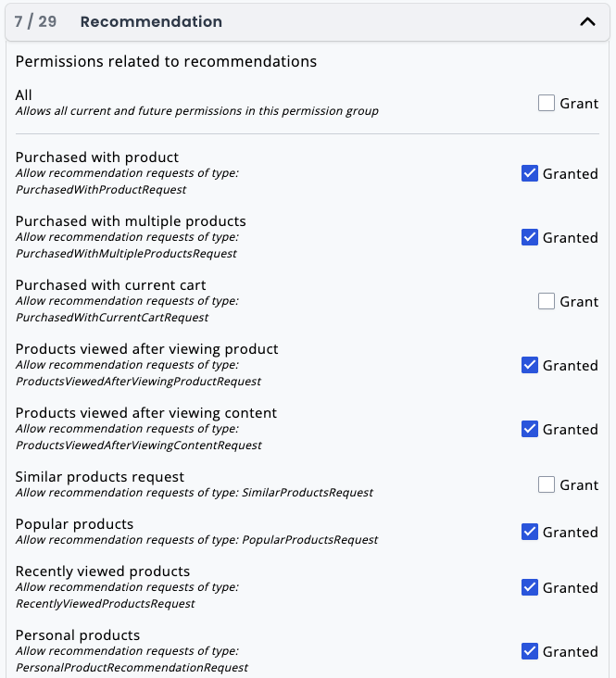The width and height of the screenshot is (616, 678).
Task: Click the Recently viewed products label
Action: pyautogui.click(x=103, y=571)
